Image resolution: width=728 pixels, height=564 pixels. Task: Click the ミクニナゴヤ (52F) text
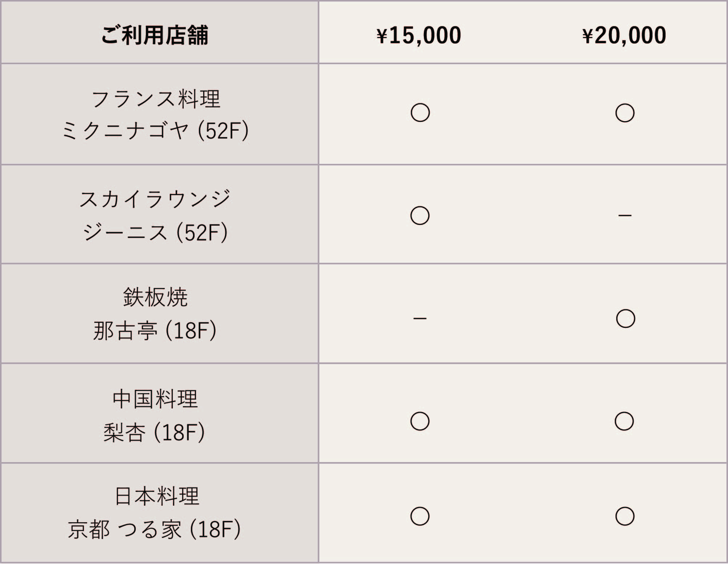click(155, 131)
